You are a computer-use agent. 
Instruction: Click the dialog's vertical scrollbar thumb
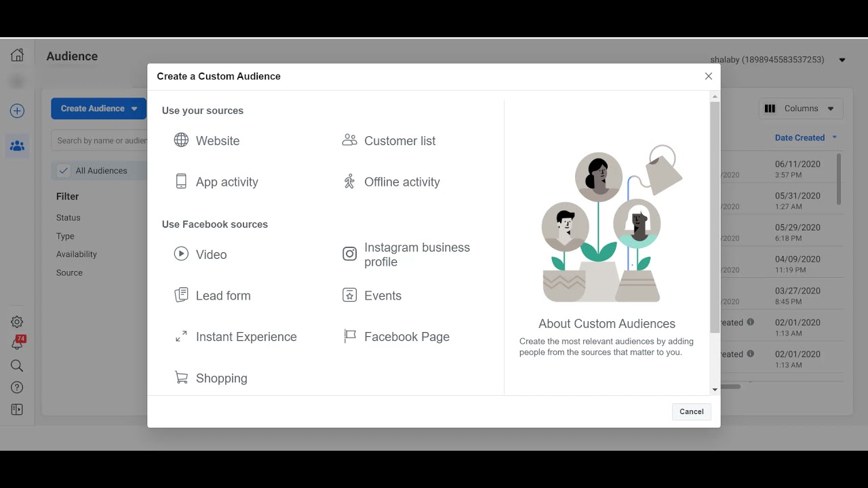[715, 217]
